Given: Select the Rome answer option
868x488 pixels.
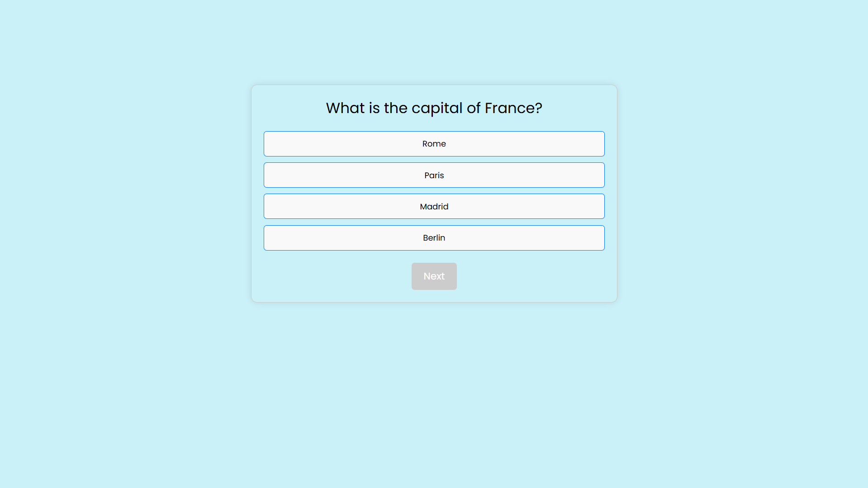Looking at the screenshot, I should pos(434,144).
